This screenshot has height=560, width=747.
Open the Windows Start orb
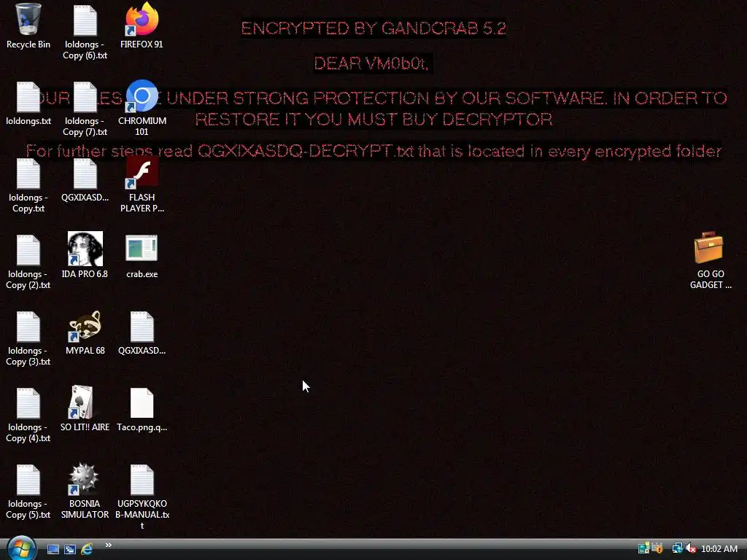click(21, 548)
